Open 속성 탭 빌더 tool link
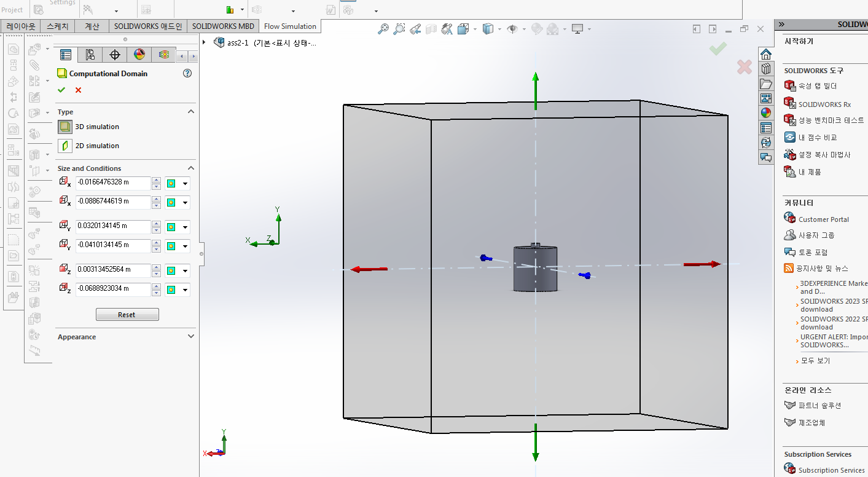The height and width of the screenshot is (477, 868). point(817,86)
